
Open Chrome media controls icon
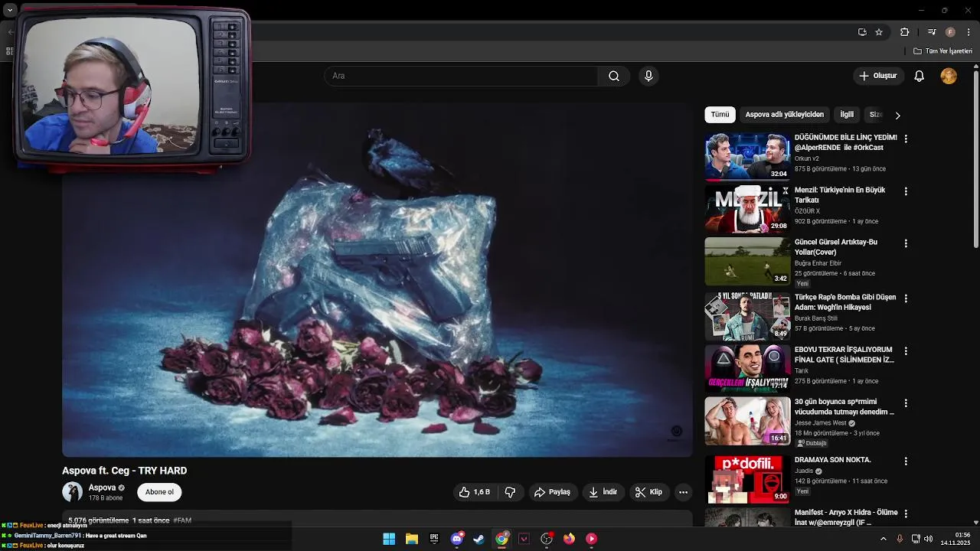(932, 32)
